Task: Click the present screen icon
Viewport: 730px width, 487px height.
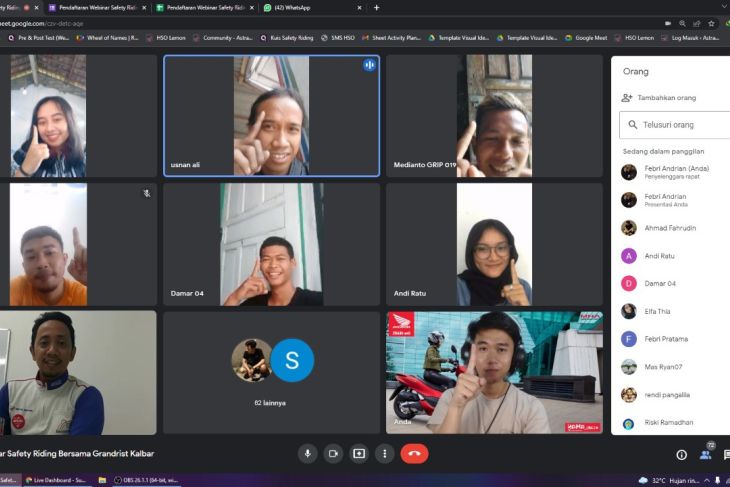Action: point(359,453)
